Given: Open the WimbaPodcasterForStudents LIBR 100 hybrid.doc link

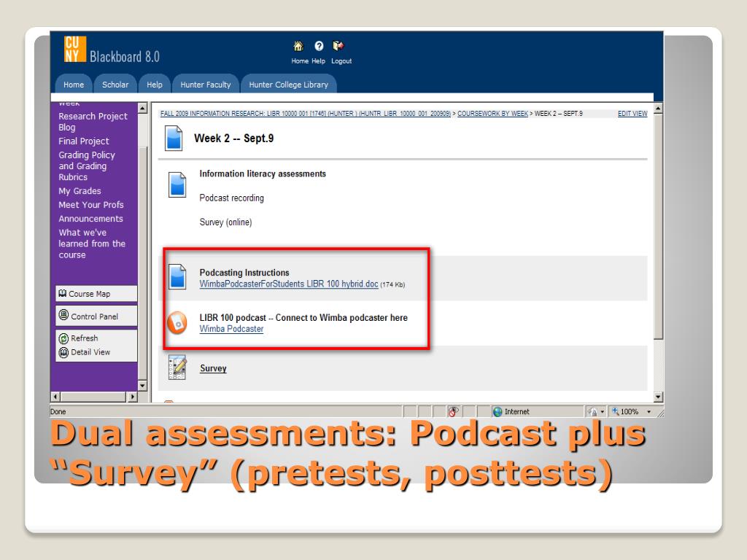Looking at the screenshot, I should [289, 284].
